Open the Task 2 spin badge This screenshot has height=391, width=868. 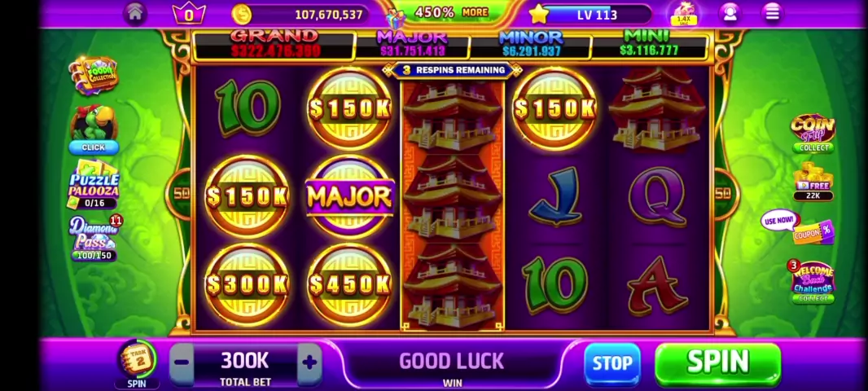click(137, 364)
